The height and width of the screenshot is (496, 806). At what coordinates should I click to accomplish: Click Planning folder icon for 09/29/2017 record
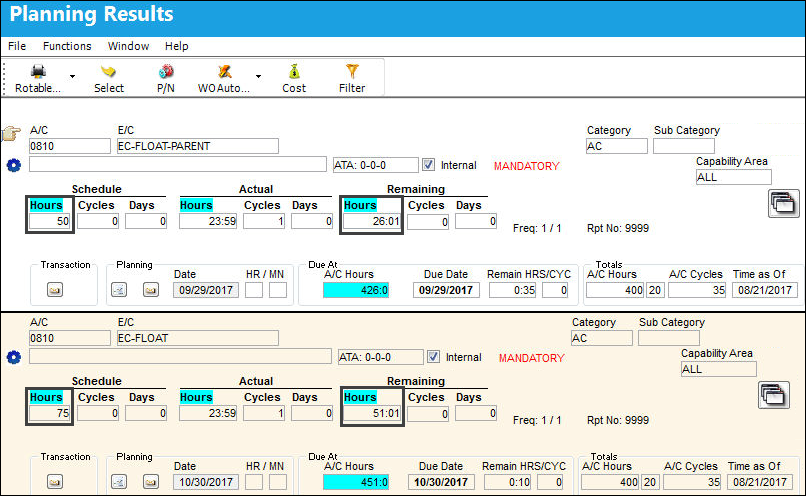151,290
